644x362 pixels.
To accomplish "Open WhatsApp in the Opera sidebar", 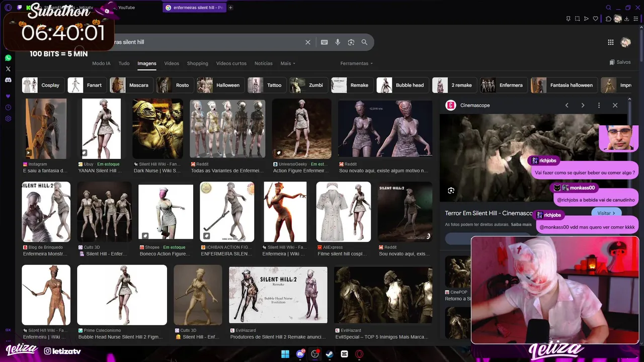I will pos(8,58).
